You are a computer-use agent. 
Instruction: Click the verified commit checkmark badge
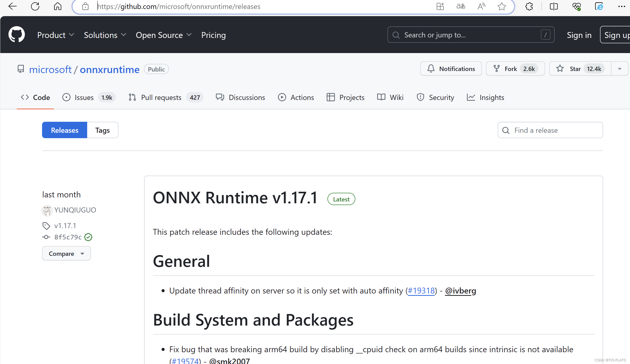coord(88,237)
